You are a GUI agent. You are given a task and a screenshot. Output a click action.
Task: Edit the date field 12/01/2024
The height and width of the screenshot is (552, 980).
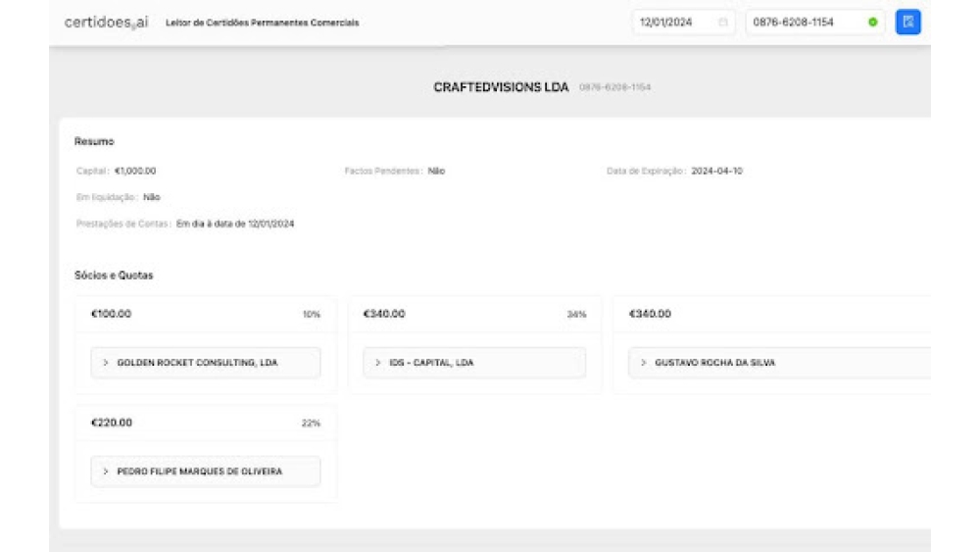click(x=683, y=23)
